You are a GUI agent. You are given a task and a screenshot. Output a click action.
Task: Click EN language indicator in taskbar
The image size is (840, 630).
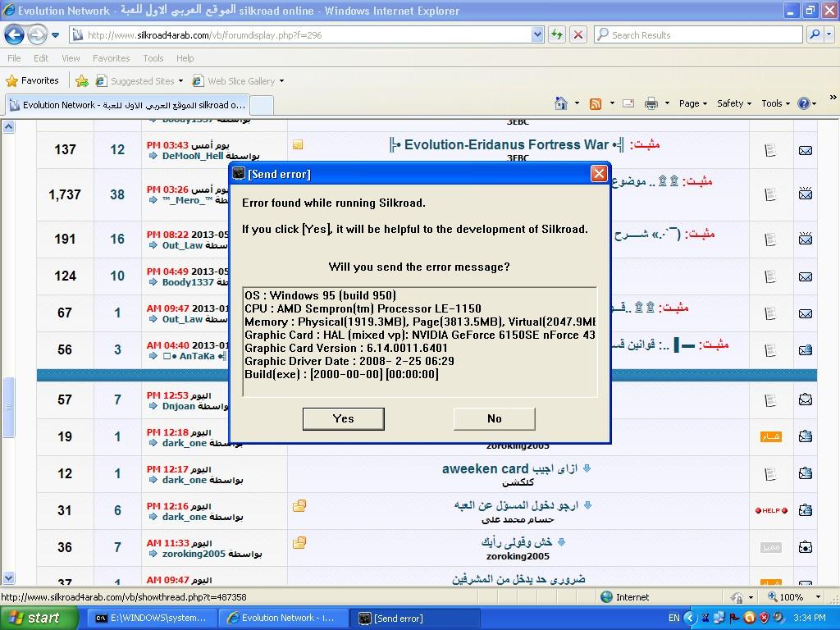coord(674,618)
